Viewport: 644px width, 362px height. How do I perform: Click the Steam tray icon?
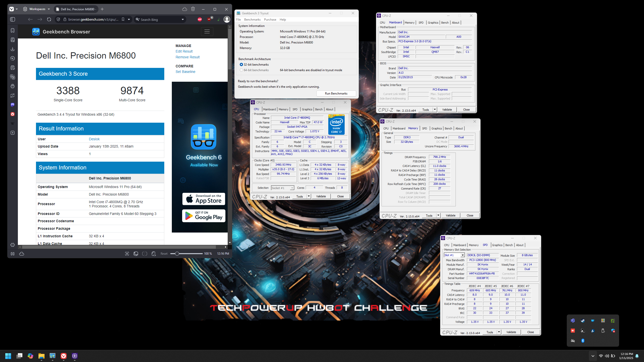[x=583, y=321]
